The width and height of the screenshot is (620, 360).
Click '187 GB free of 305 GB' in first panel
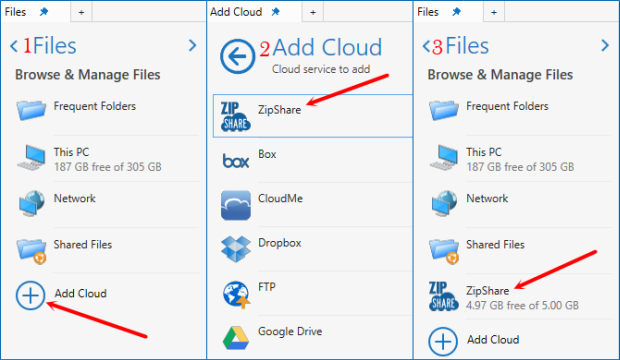coord(108,167)
